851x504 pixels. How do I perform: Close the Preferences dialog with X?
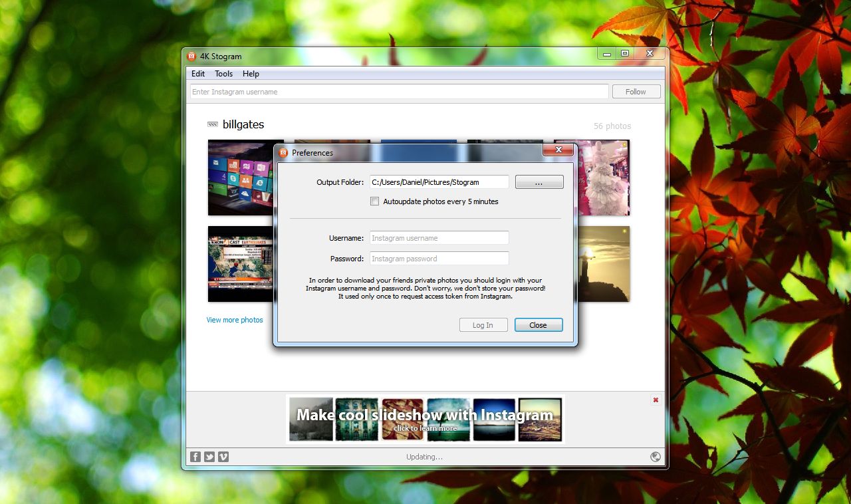pos(558,150)
